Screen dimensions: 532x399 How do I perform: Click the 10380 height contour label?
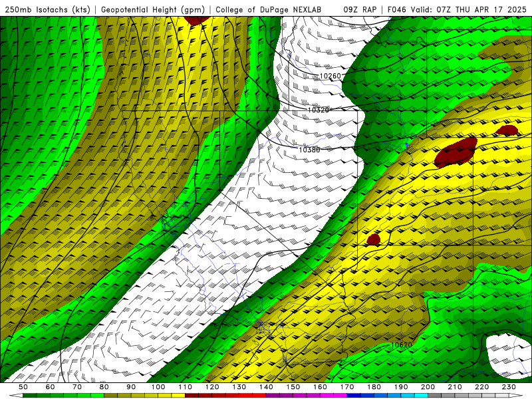309,149
